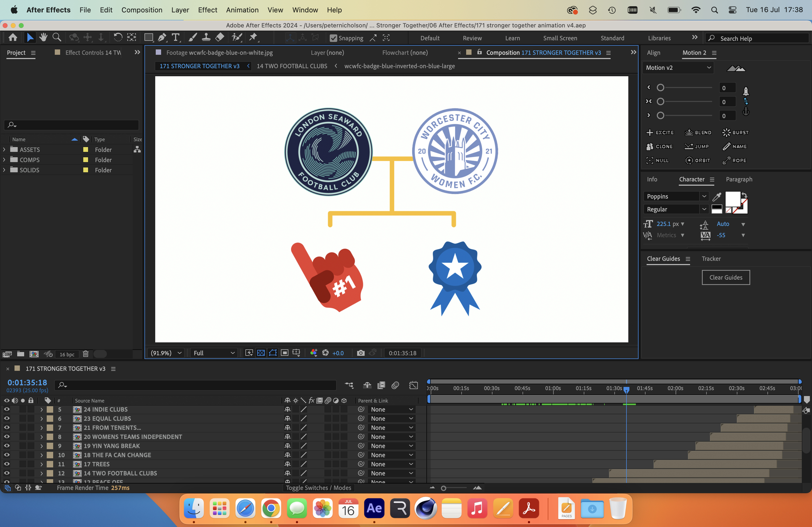The width and height of the screenshot is (812, 527).
Task: Click the EXCITE Motion tool
Action: pyautogui.click(x=660, y=133)
